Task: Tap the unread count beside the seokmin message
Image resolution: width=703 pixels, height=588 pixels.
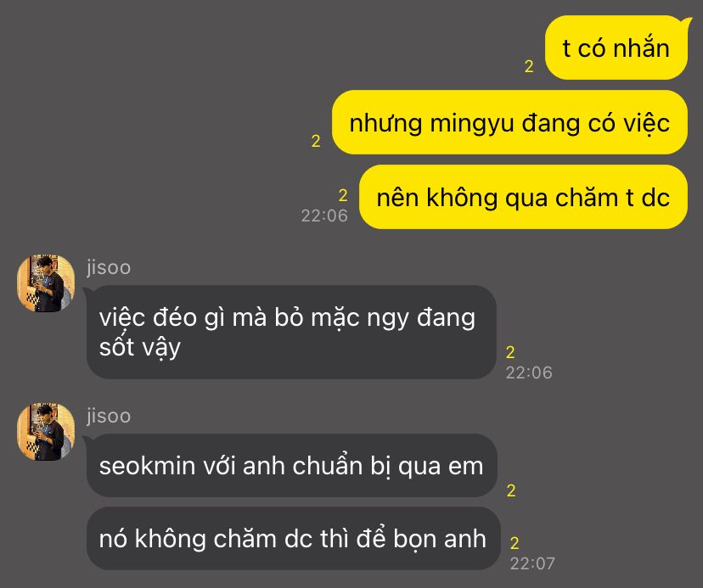Action: [x=511, y=490]
